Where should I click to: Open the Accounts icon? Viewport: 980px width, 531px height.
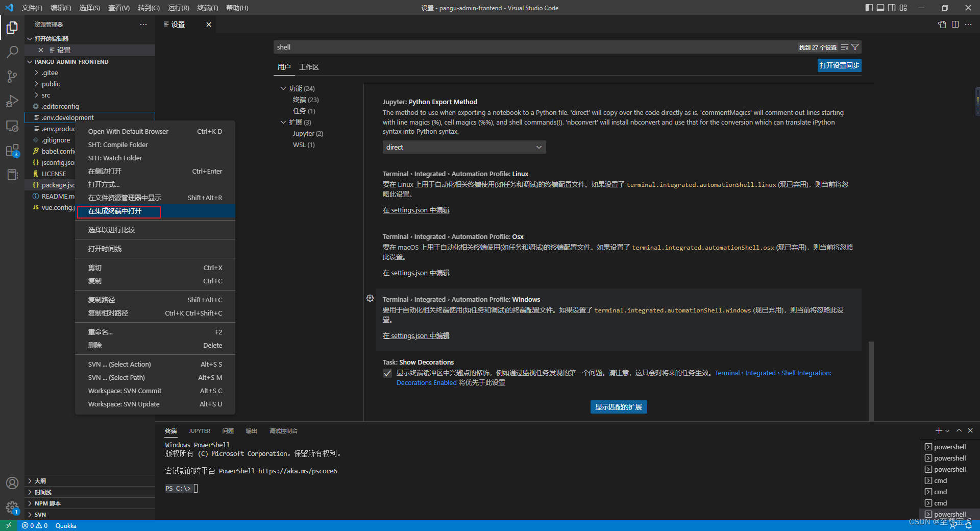click(x=12, y=483)
